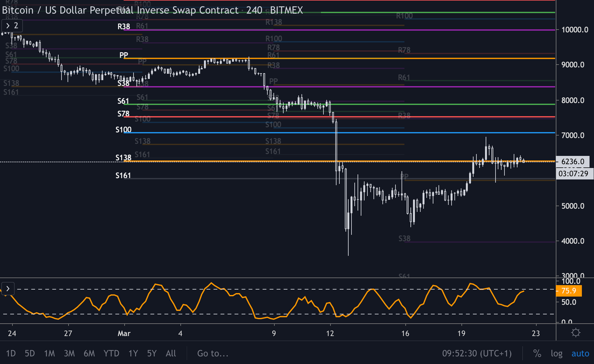594x364 pixels.
Task: Select the 3M time range
Action: click(x=69, y=353)
